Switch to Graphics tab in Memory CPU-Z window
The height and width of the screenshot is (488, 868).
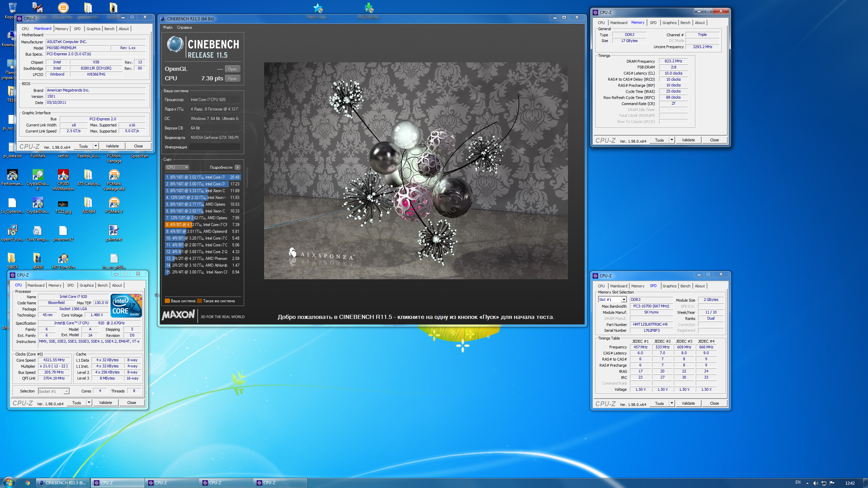[x=669, y=23]
